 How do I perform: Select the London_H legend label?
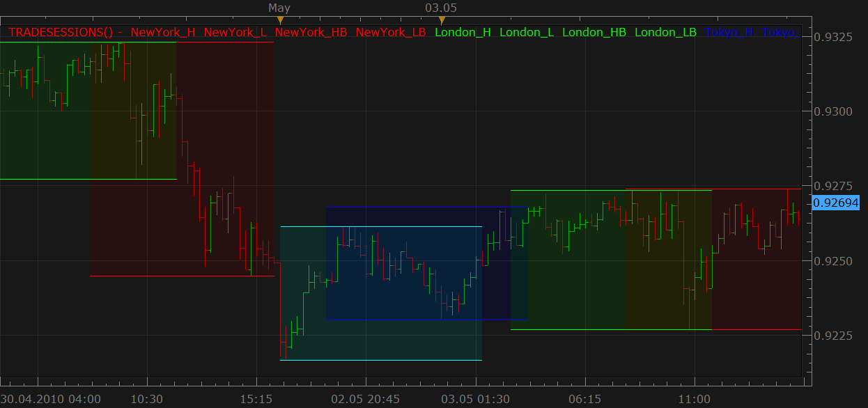pyautogui.click(x=463, y=32)
